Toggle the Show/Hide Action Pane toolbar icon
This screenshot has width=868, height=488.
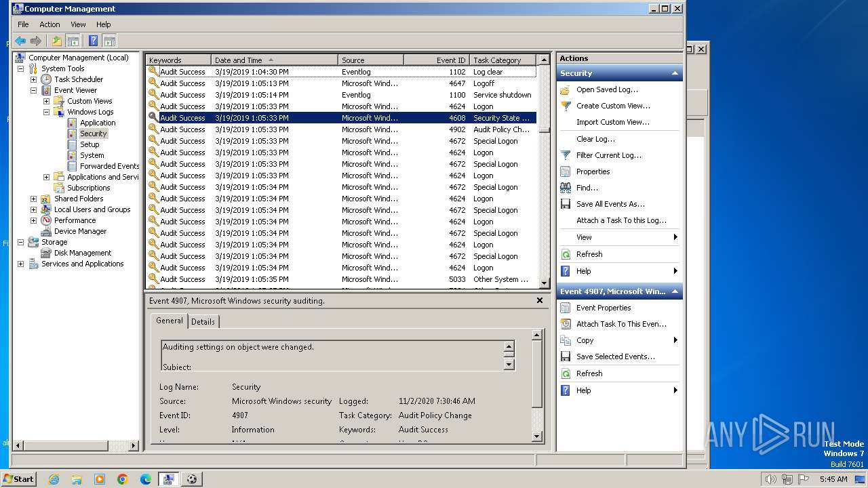point(109,41)
